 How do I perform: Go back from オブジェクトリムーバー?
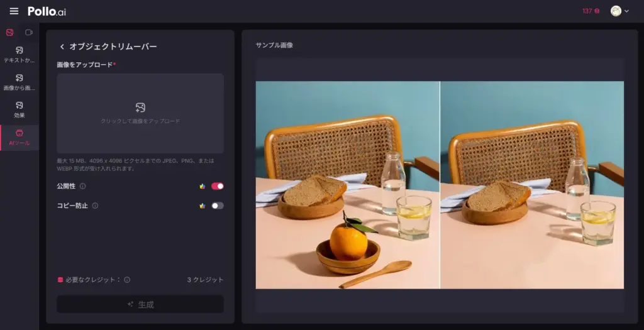click(x=62, y=47)
